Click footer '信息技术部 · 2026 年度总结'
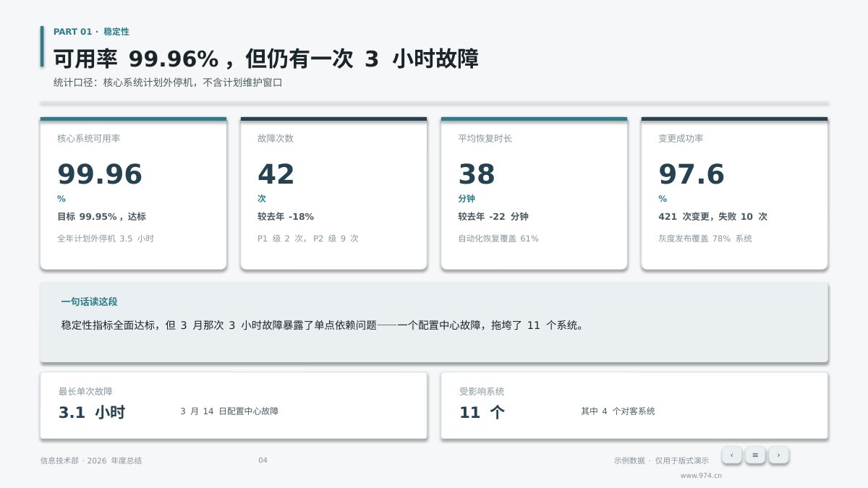Image resolution: width=868 pixels, height=488 pixels. [x=91, y=461]
